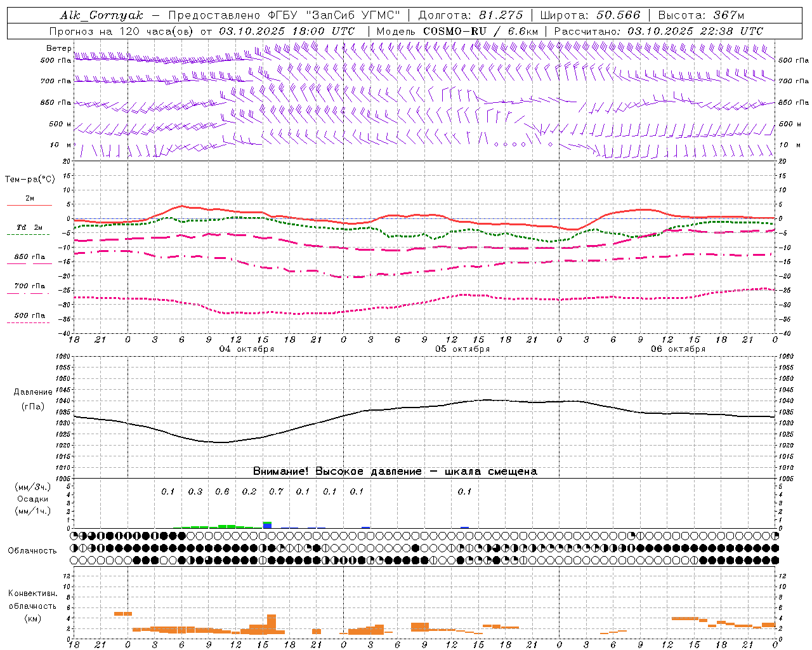Viewport: 812px width, 650px height.
Task: Click the 0.7 precipitation value
Action: [276, 492]
